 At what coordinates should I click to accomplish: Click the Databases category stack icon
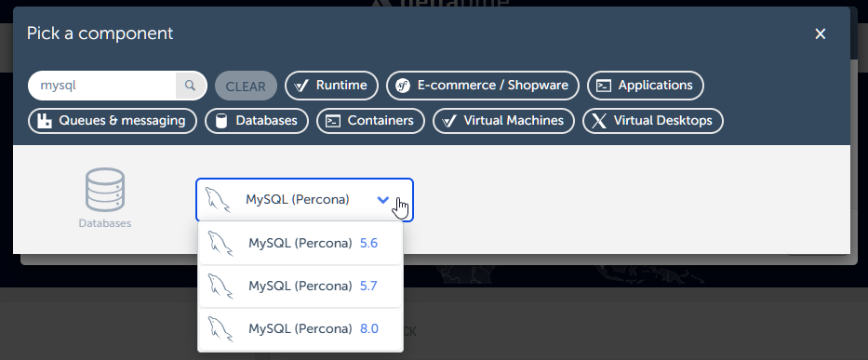coord(104,190)
